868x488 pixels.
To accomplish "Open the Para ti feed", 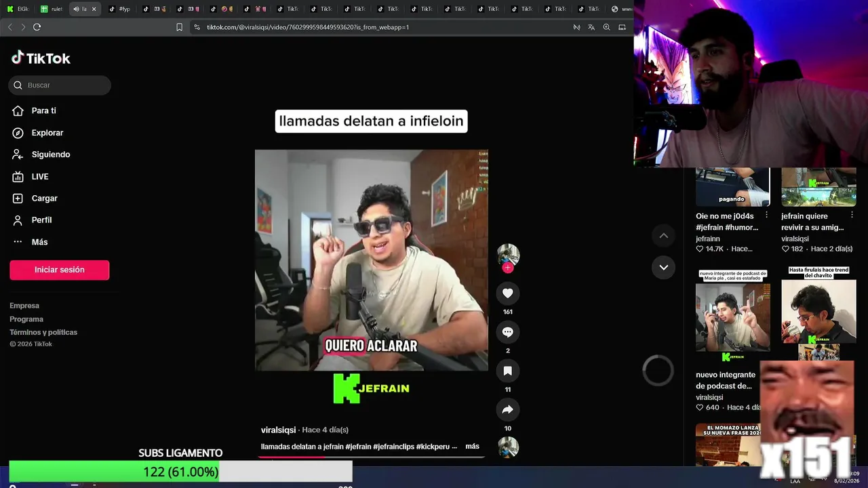I will 43,110.
